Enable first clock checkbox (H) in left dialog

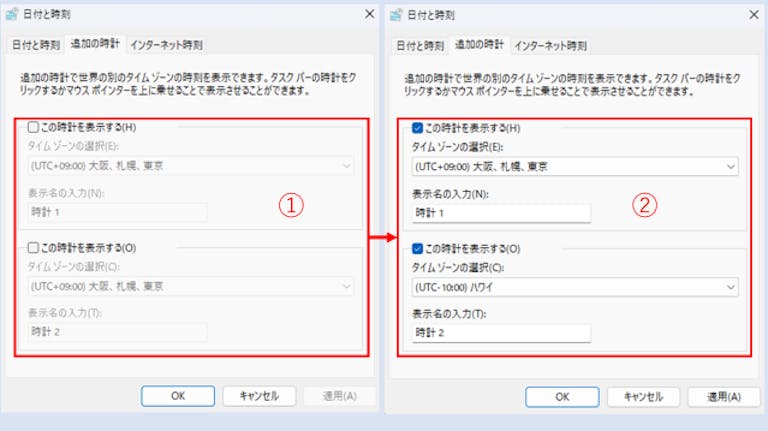coord(33,127)
